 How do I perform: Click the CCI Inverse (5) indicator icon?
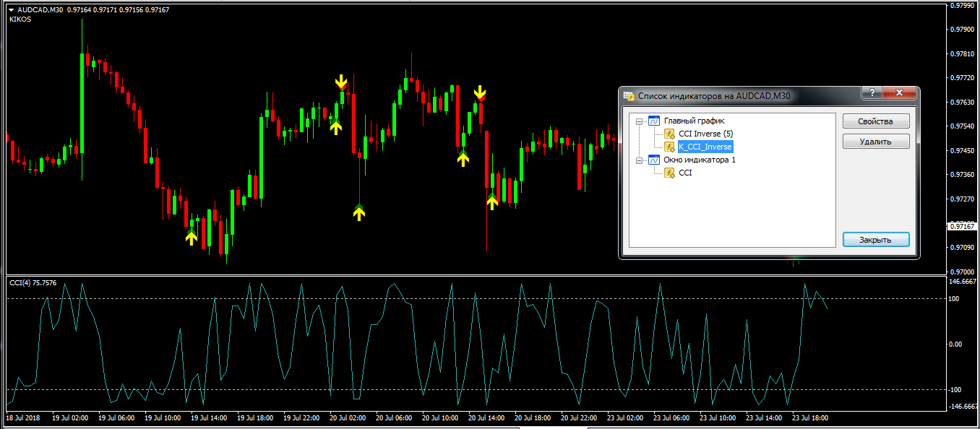pos(669,134)
